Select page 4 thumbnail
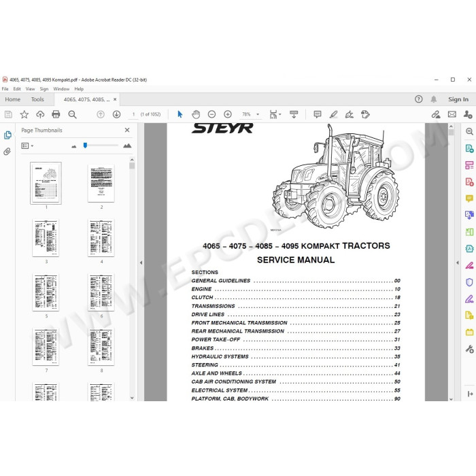476x476 pixels. (101, 238)
